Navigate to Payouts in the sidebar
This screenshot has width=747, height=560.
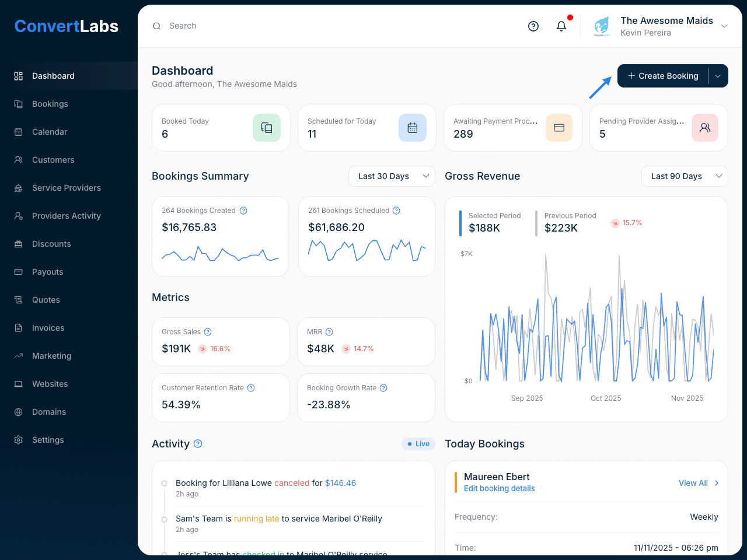click(x=47, y=272)
